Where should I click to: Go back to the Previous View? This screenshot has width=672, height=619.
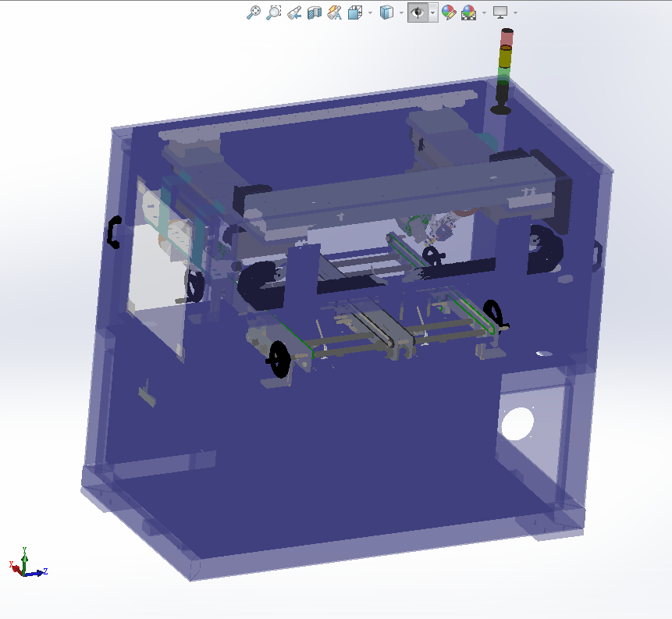click(x=294, y=12)
